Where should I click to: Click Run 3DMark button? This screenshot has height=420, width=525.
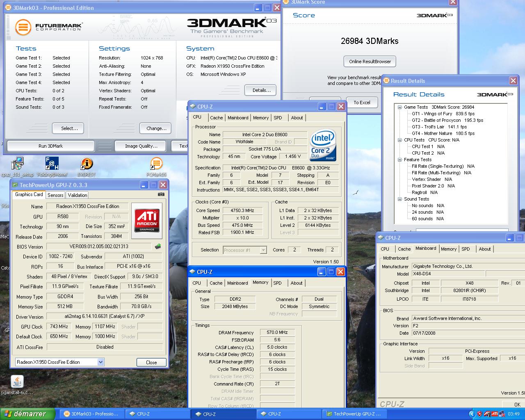[x=51, y=146]
